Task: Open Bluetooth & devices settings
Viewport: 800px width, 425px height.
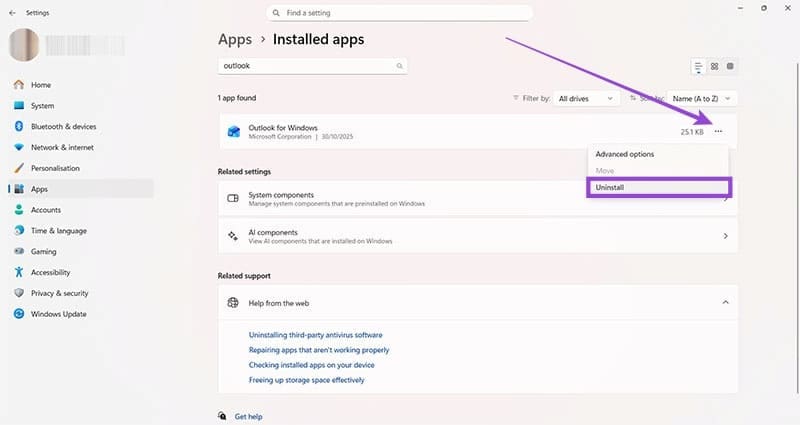Action: pyautogui.click(x=63, y=126)
